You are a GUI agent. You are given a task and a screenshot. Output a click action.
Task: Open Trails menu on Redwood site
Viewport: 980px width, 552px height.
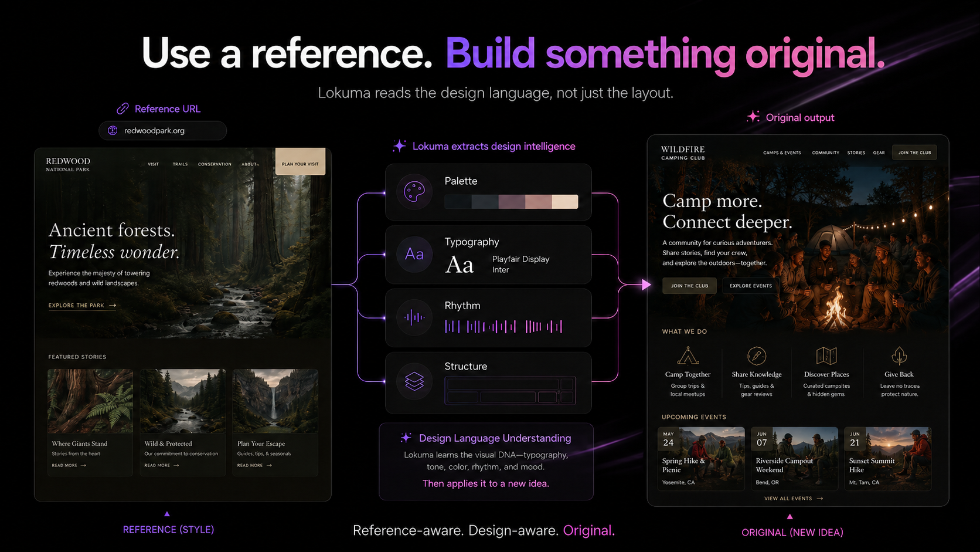coord(180,164)
